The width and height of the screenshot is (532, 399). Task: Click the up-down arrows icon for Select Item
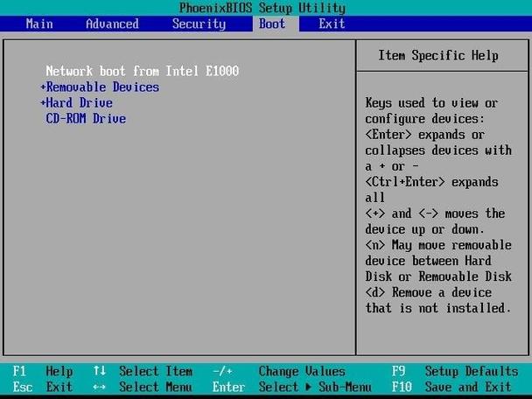click(99, 371)
